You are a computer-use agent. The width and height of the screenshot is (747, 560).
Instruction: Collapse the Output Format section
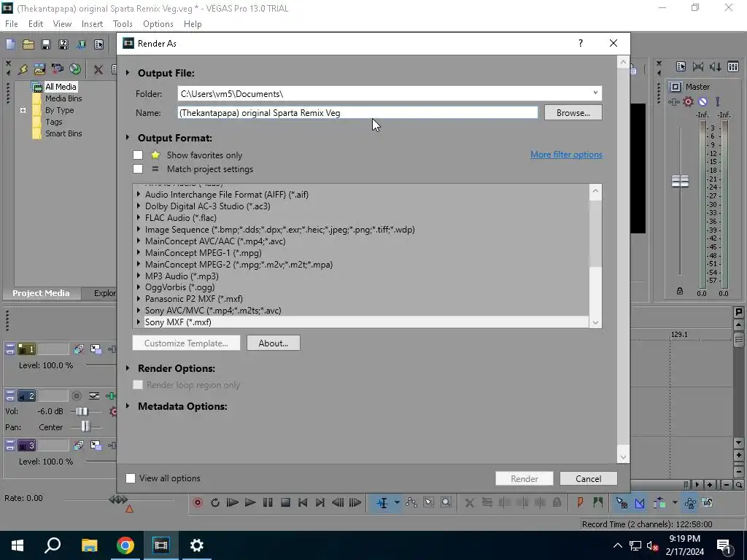click(x=128, y=138)
